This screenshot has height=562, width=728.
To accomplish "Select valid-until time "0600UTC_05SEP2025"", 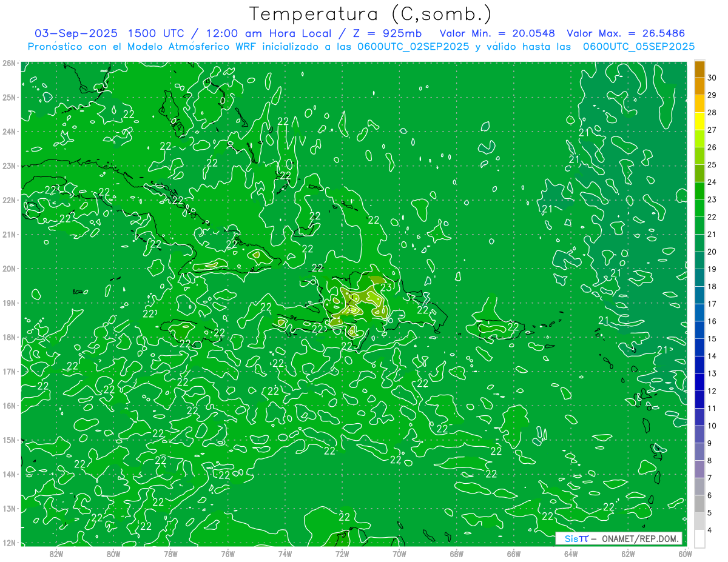I will coord(639,46).
